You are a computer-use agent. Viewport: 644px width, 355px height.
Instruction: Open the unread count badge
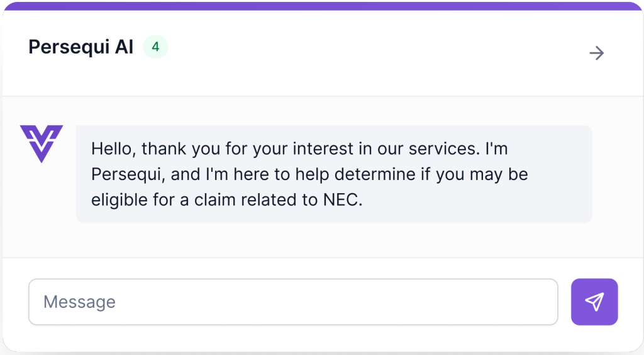155,47
